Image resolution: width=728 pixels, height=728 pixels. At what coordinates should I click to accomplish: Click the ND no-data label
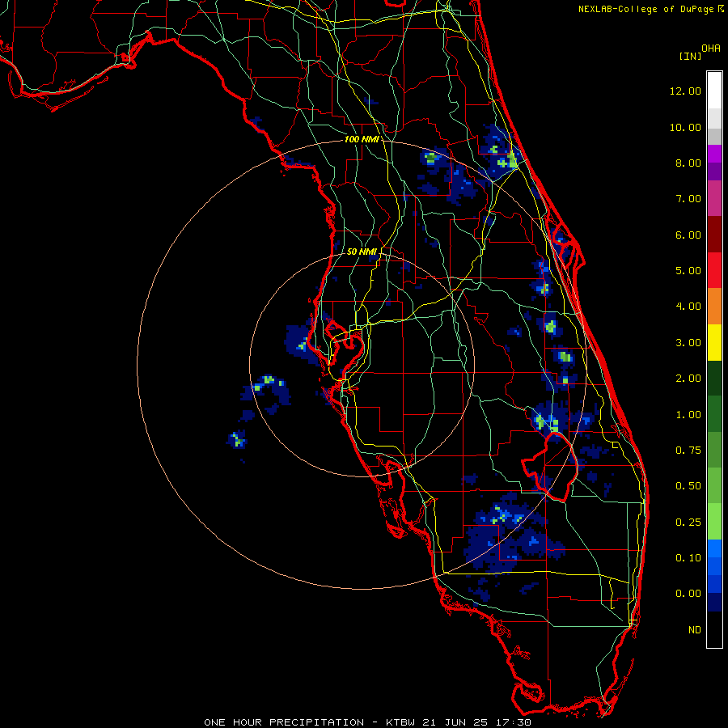point(695,630)
